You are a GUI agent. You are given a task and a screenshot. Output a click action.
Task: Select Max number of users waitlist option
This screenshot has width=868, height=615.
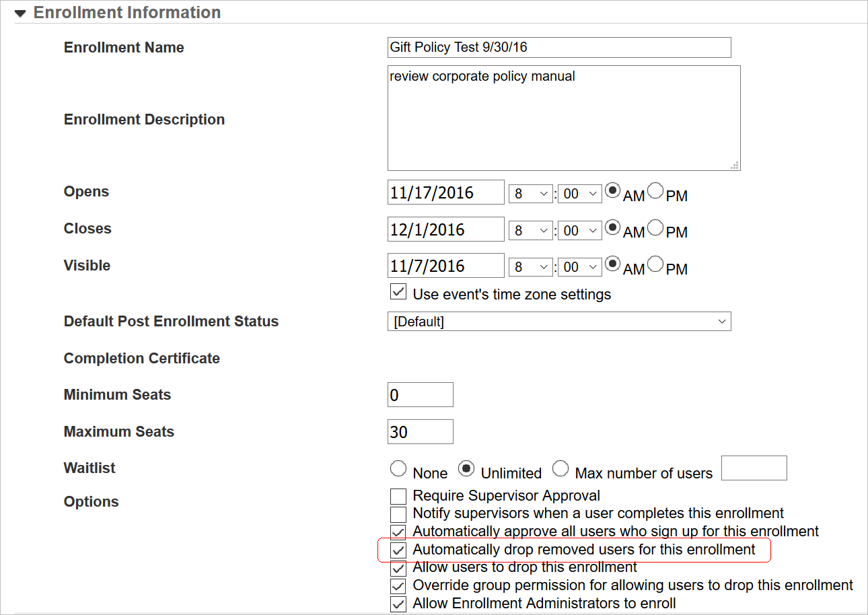click(x=560, y=469)
